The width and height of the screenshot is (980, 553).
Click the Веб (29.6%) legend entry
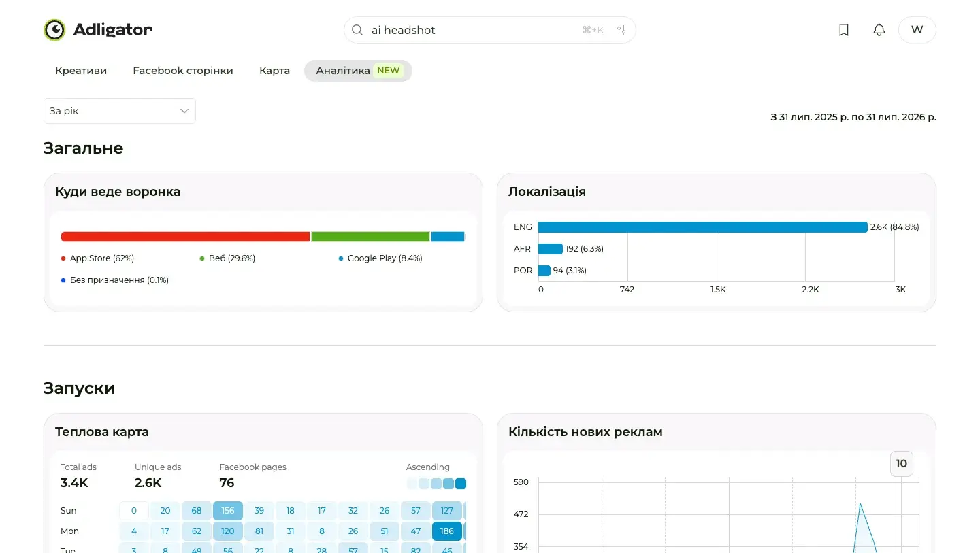click(x=227, y=258)
